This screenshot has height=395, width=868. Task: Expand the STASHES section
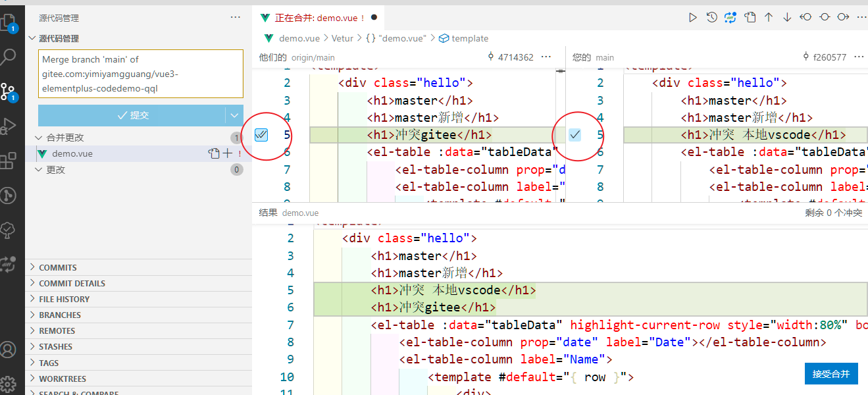[138, 346]
